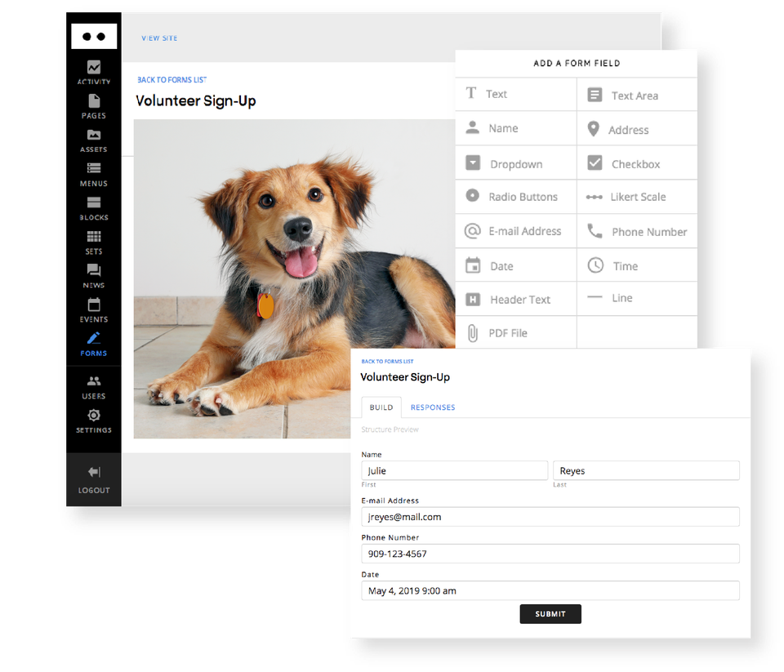Select the News sidebar icon
The width and height of the screenshot is (784, 672).
pos(94,271)
